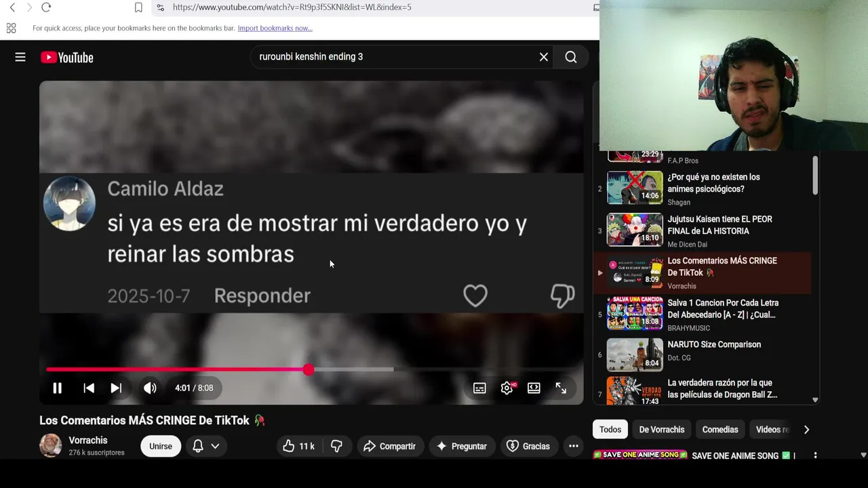The image size is (868, 488).
Task: Open Vorrachis channel name link
Action: tap(88, 441)
